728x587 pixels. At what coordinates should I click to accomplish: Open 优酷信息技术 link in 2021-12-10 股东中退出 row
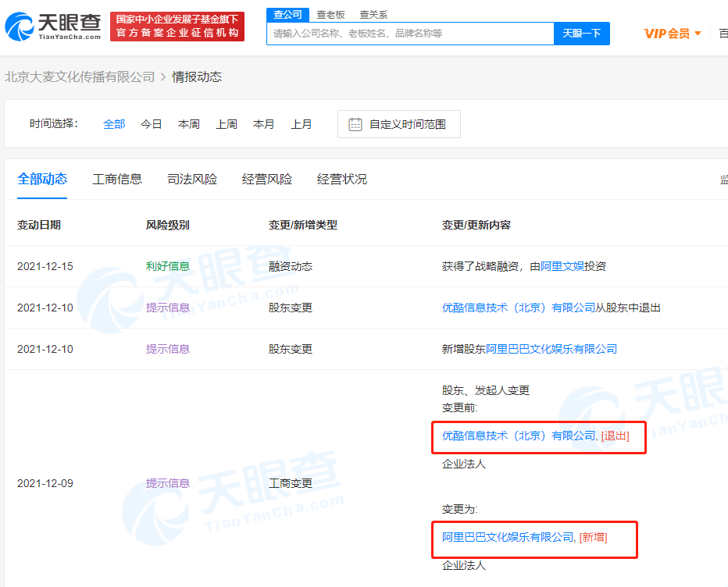click(x=519, y=308)
